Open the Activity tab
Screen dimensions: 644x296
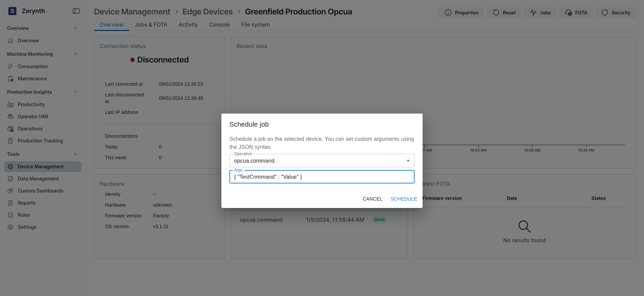tap(188, 25)
